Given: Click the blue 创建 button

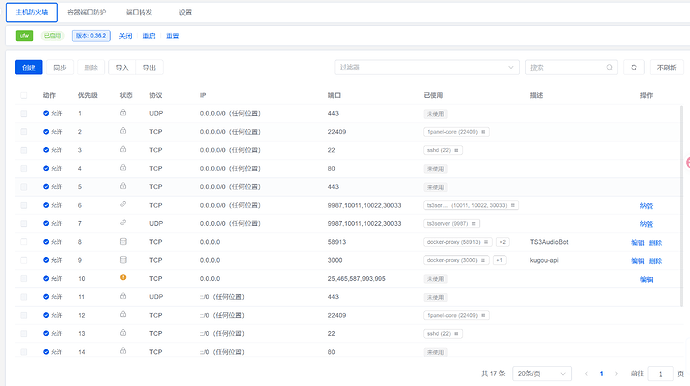Looking at the screenshot, I should click(x=29, y=67).
